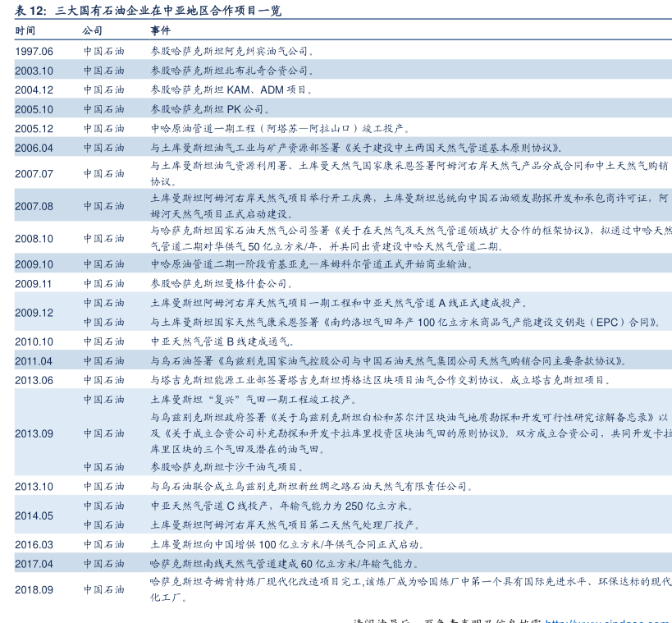Click the 2018.09 date cell
Viewport: 672px width, 623px height.
tap(34, 589)
